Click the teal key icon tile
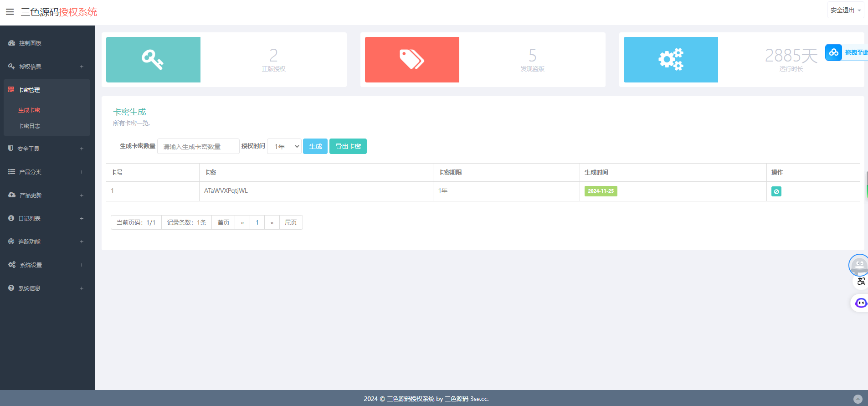Screen dimensions: 868x406 click(x=153, y=60)
